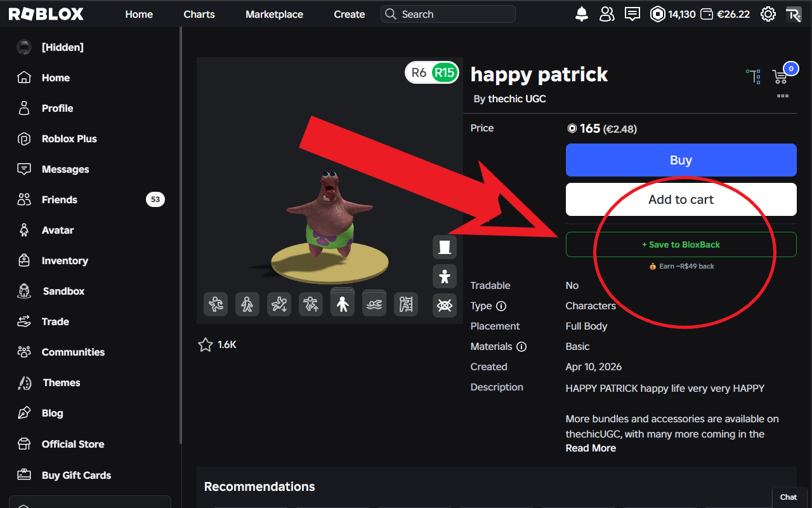
Task: Preview the swim animation
Action: 374,304
